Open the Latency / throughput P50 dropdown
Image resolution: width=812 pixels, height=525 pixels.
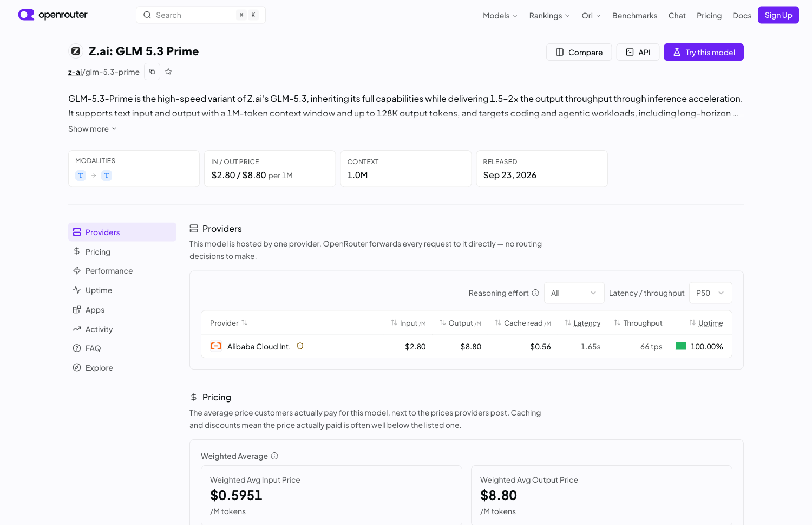(x=710, y=293)
